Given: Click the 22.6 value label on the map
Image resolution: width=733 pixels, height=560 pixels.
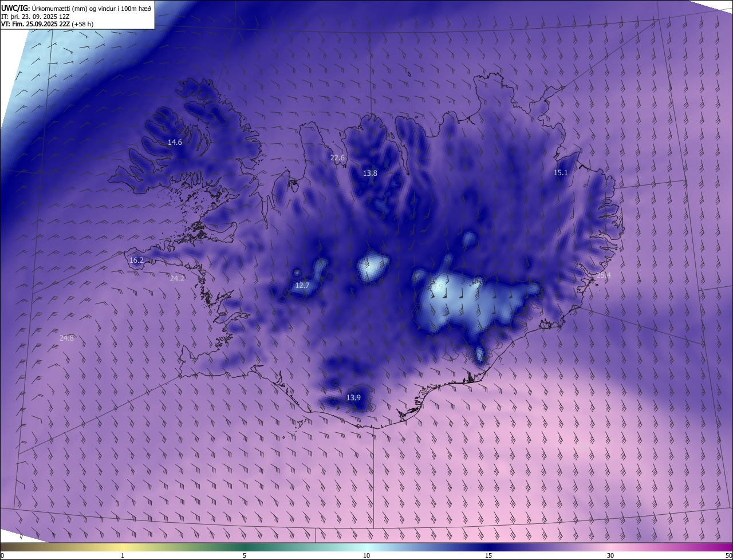Looking at the screenshot, I should click(x=338, y=158).
